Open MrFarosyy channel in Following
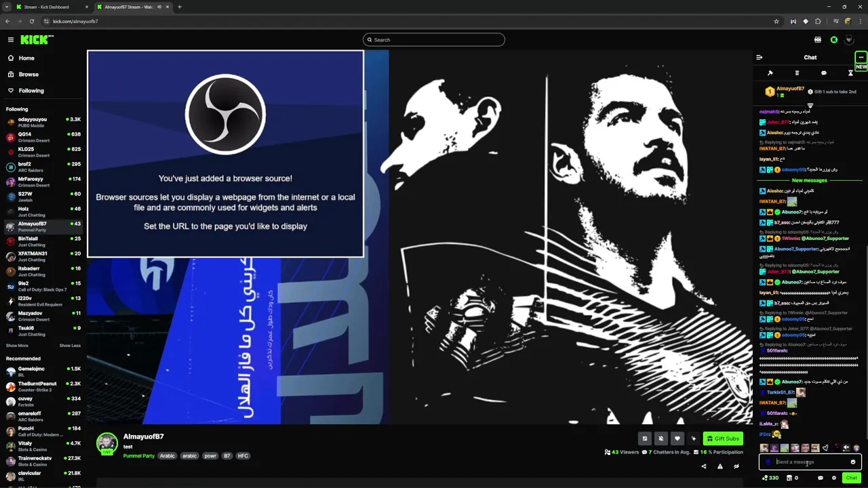This screenshot has width=868, height=488. tap(43, 182)
